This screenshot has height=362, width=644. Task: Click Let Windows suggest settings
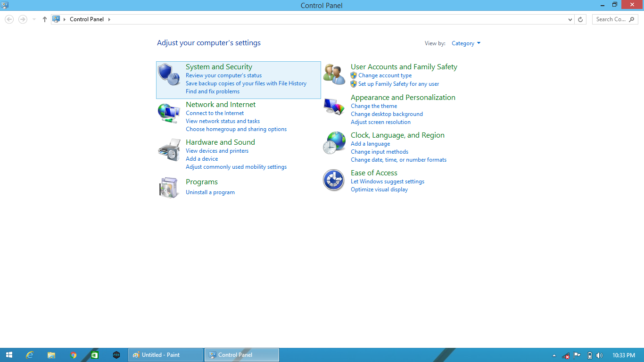point(388,181)
